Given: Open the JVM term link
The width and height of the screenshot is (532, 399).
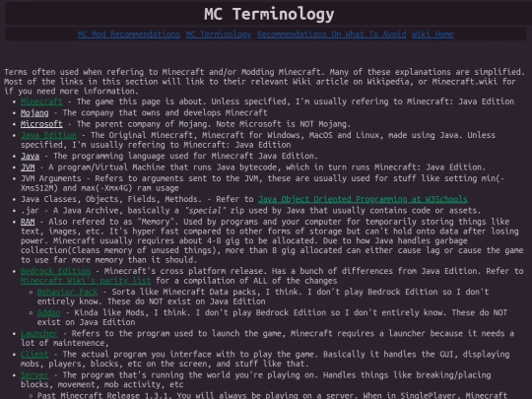Looking at the screenshot, I should point(28,167).
